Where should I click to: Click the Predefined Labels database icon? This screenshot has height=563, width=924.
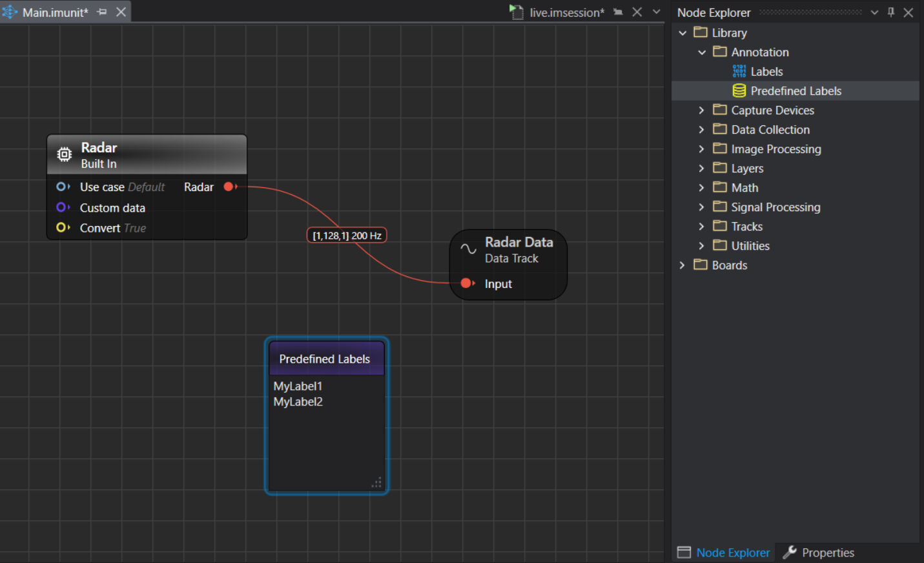click(739, 91)
